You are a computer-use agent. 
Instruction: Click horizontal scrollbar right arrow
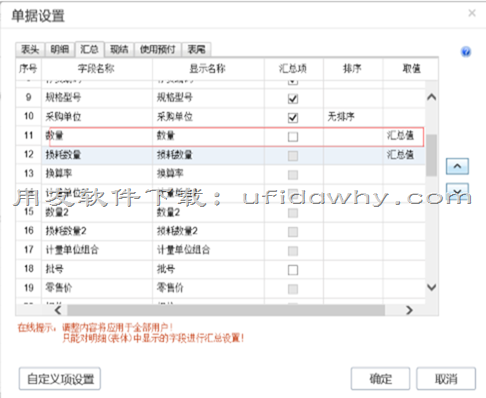click(409, 310)
